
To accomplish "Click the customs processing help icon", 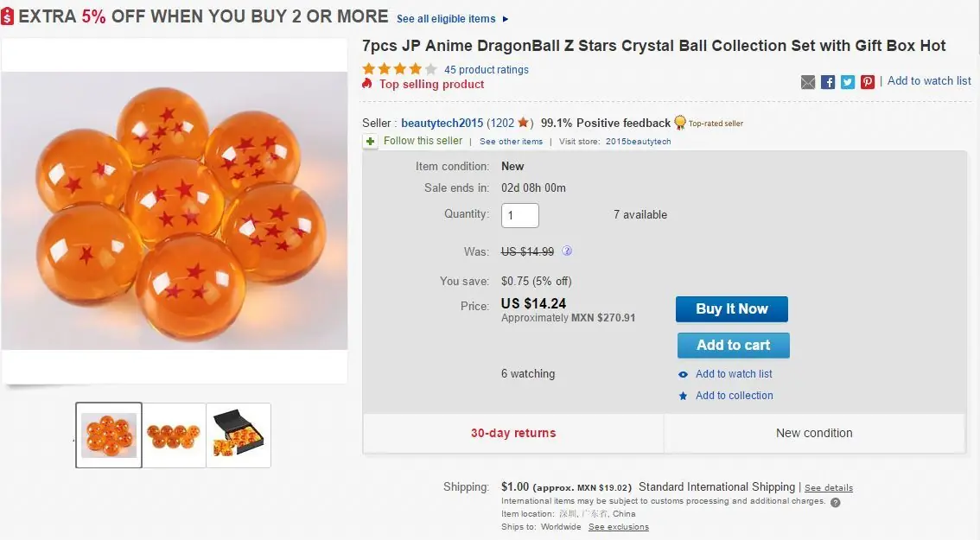I will pyautogui.click(x=836, y=502).
